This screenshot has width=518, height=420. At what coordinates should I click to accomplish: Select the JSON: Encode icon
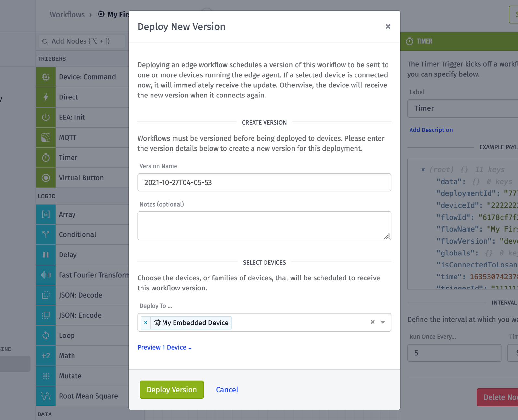coord(46,315)
